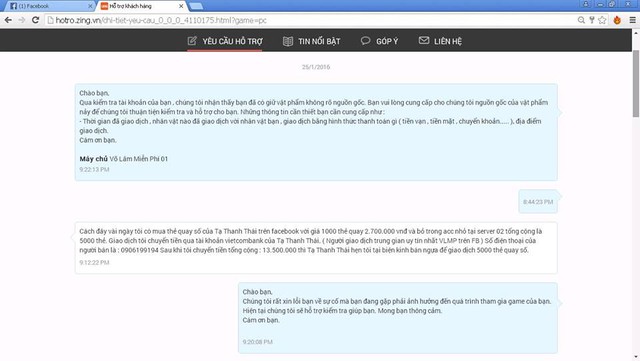Open a new browser tab
The width and height of the screenshot is (640, 361).
(x=196, y=6)
